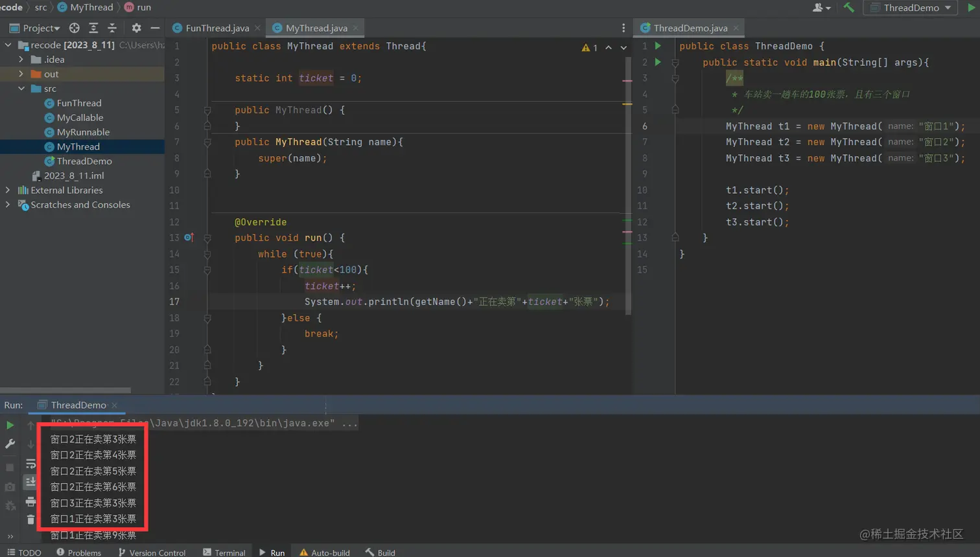
Task: Click the up arrow in Run console toolbar
Action: 30,426
